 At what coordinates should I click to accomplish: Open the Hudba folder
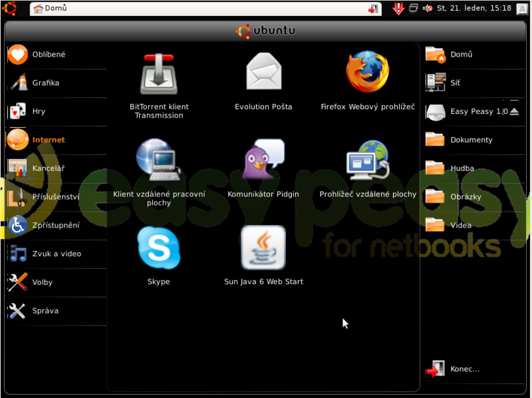[x=474, y=168]
